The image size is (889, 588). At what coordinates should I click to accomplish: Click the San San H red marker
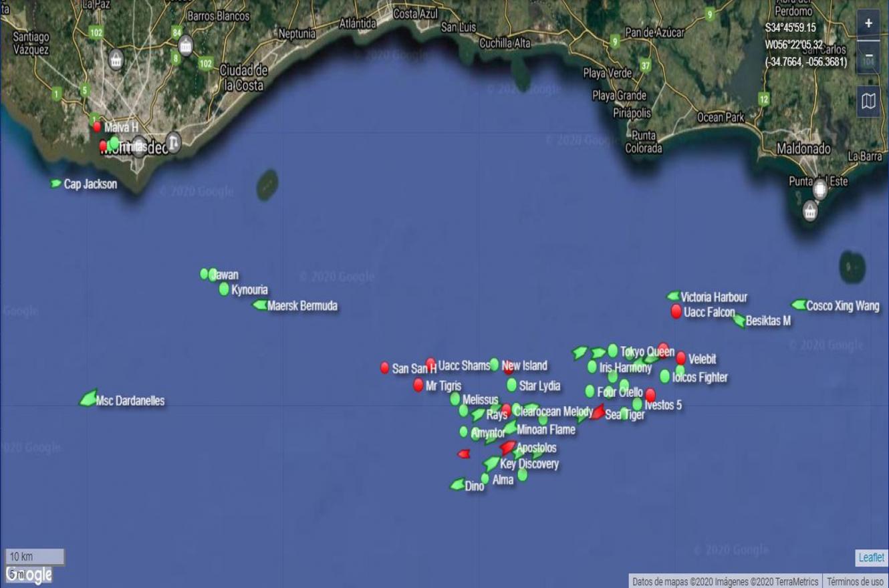tap(384, 367)
